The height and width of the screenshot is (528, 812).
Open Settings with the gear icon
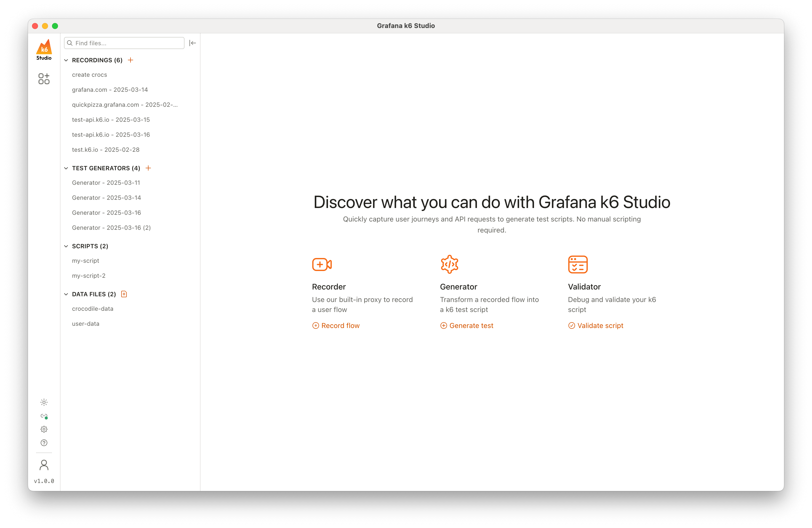[44, 429]
